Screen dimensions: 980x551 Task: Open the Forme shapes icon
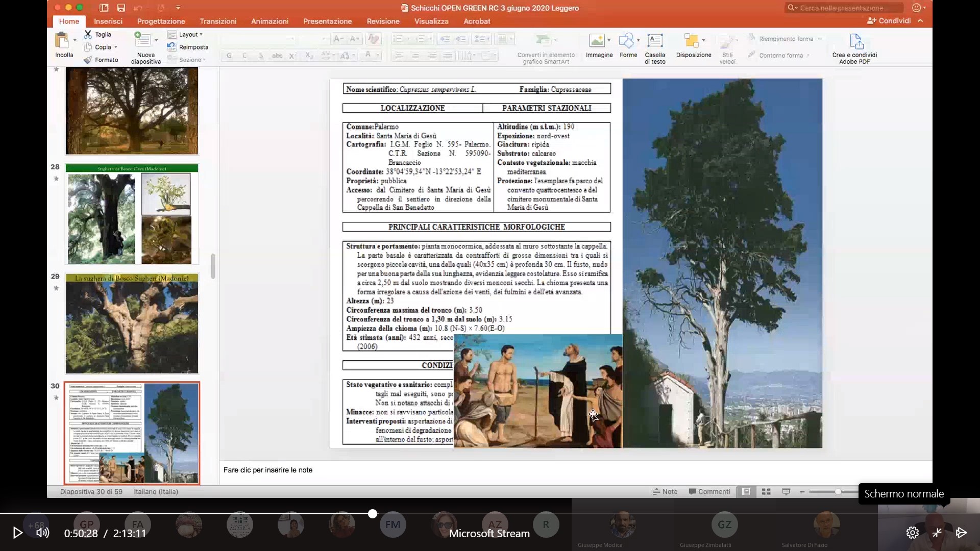[x=626, y=40]
